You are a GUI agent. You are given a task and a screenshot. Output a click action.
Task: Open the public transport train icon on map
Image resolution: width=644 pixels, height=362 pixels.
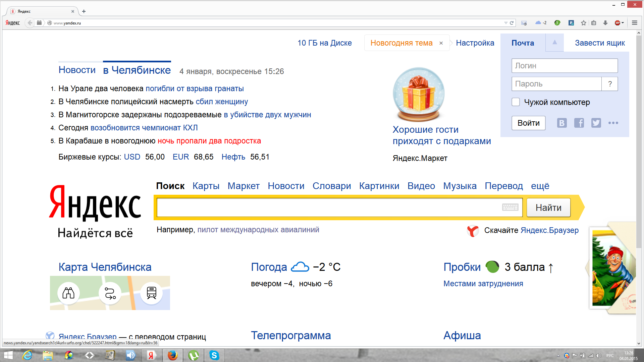pyautogui.click(x=152, y=293)
